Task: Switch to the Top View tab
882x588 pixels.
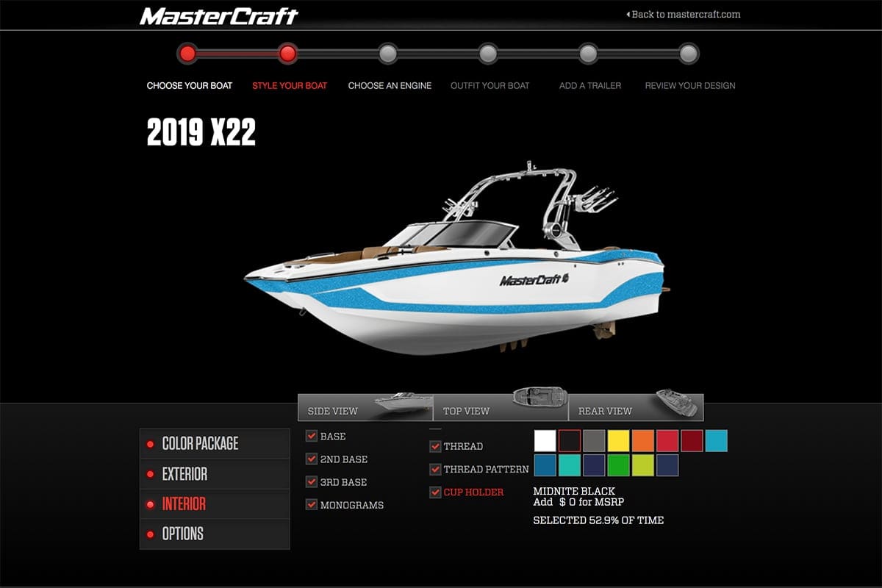Action: [x=501, y=407]
